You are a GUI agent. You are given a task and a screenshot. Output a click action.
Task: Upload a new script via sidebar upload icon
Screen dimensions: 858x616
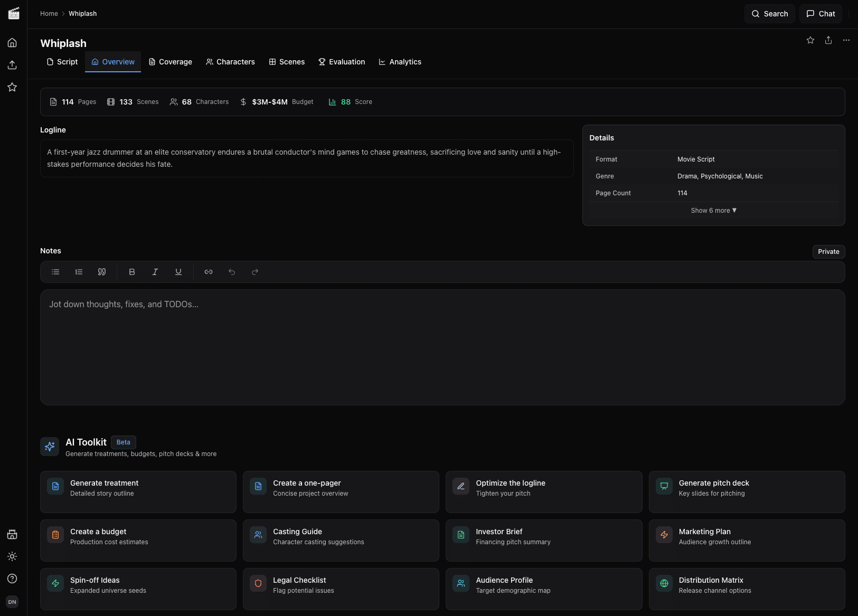coord(12,64)
